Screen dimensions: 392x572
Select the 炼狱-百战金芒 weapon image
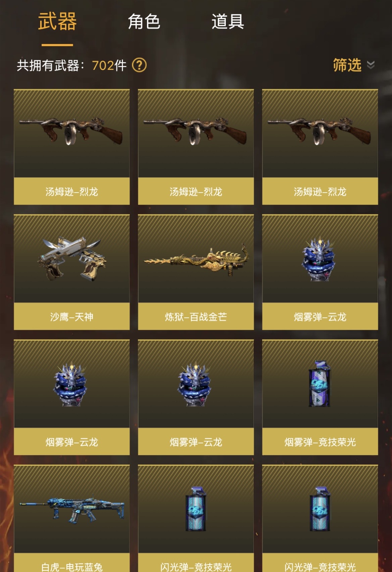point(196,260)
